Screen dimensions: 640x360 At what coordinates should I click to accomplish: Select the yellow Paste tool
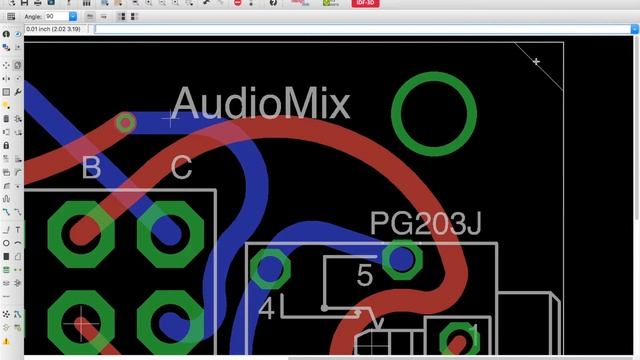(6, 105)
